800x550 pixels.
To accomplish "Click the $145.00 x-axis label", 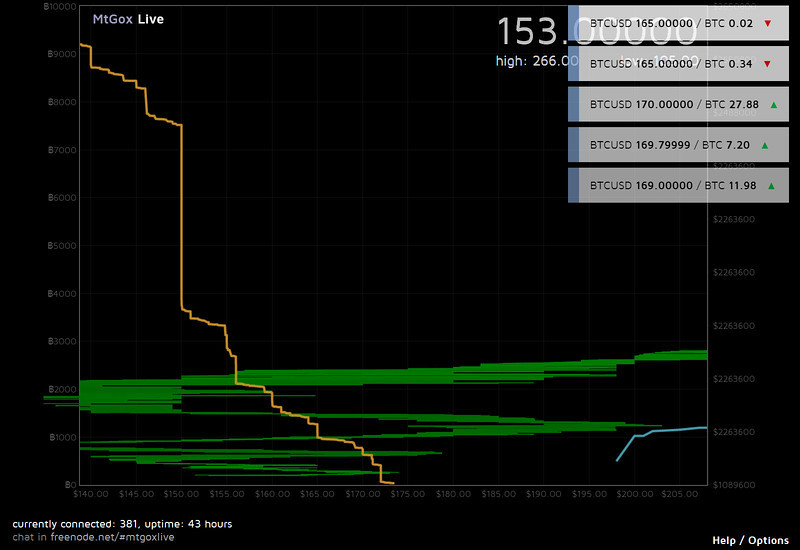I will click(x=136, y=494).
